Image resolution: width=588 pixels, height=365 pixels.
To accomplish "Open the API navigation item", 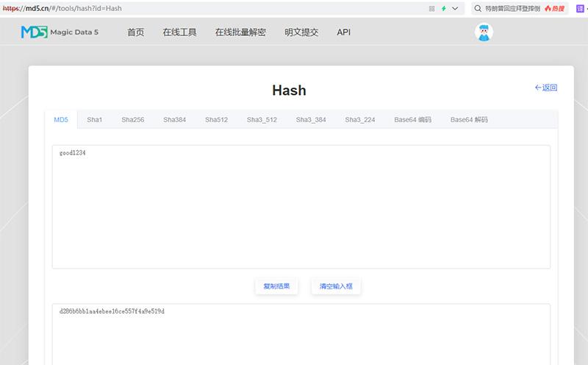I will pos(343,32).
